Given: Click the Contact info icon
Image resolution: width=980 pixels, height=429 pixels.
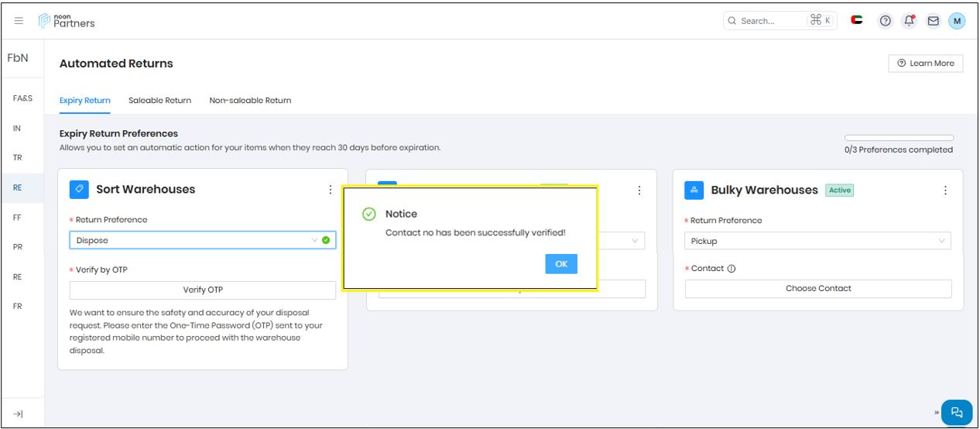Looking at the screenshot, I should [x=732, y=269].
